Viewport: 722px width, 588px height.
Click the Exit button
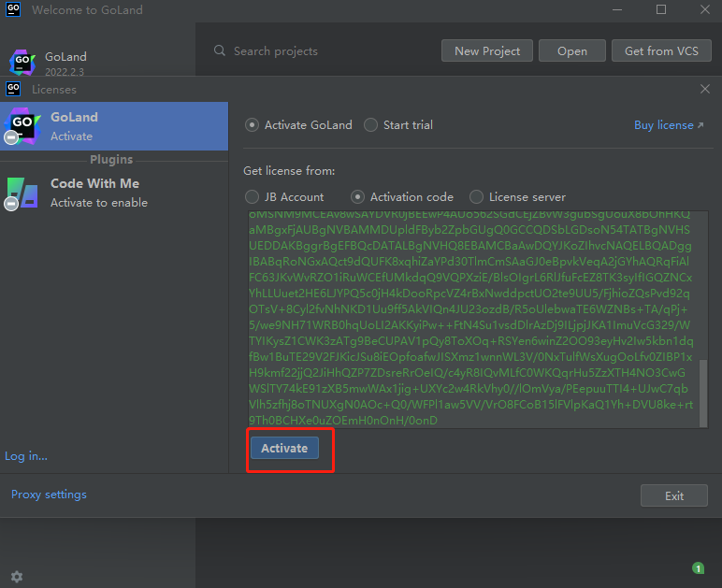pos(674,495)
